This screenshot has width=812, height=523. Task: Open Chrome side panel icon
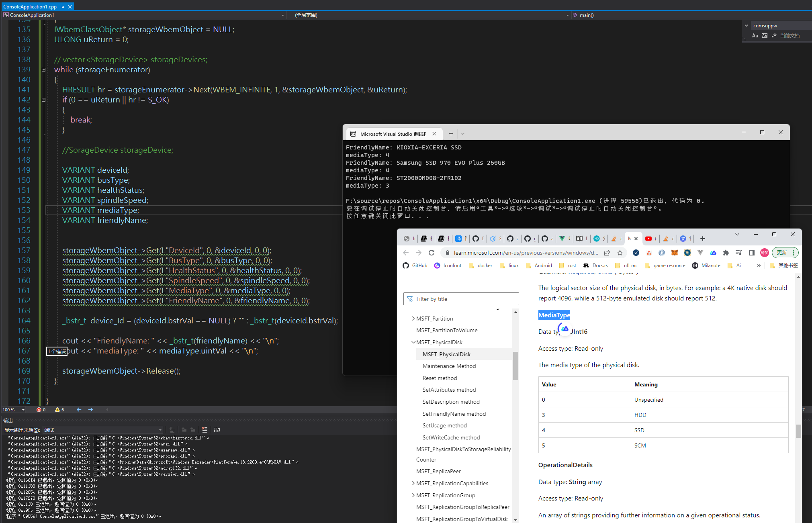point(751,253)
